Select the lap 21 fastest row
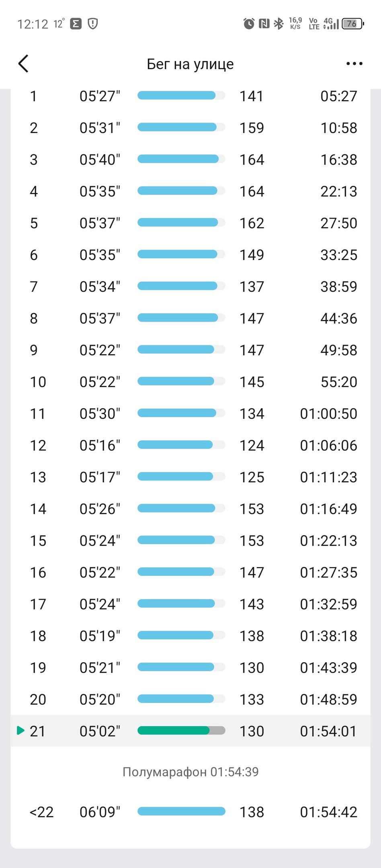Viewport: 381px width, 868px height. tap(190, 731)
